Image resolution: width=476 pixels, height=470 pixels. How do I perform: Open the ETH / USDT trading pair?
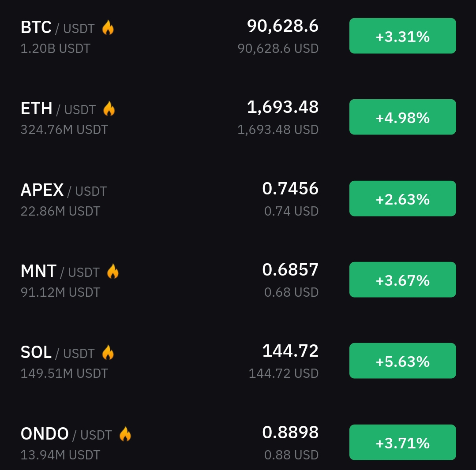pyautogui.click(x=58, y=108)
